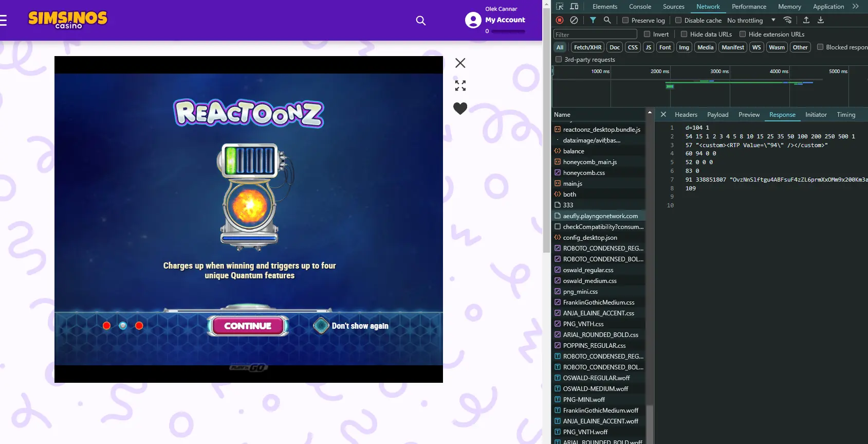The height and width of the screenshot is (444, 868).
Task: Select honeycomb_main.js request row
Action: click(599, 162)
